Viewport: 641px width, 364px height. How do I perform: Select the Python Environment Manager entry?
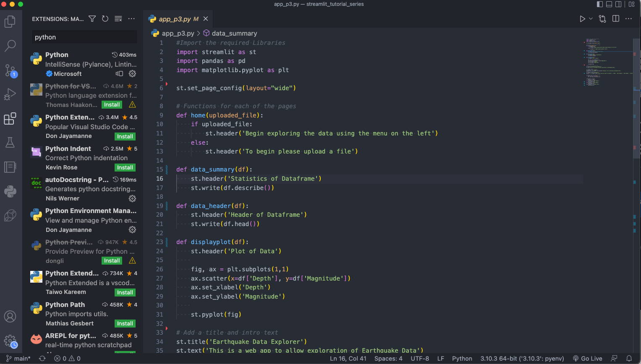(84, 220)
